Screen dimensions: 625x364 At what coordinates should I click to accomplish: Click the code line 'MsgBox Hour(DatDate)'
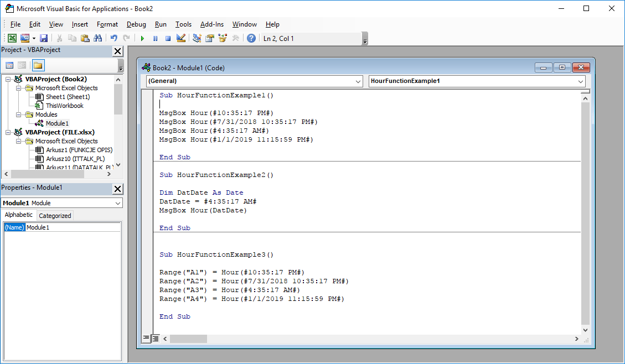203,210
